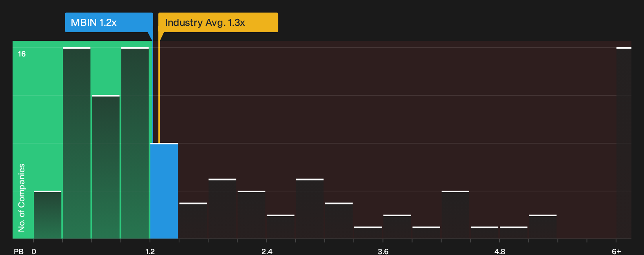Select the 'No. of Companies' axis title
644x255 pixels.
pyautogui.click(x=22, y=198)
